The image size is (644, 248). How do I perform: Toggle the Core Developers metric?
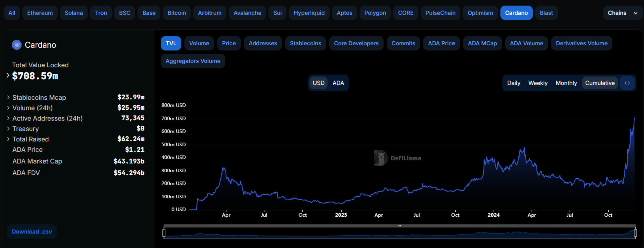[356, 43]
